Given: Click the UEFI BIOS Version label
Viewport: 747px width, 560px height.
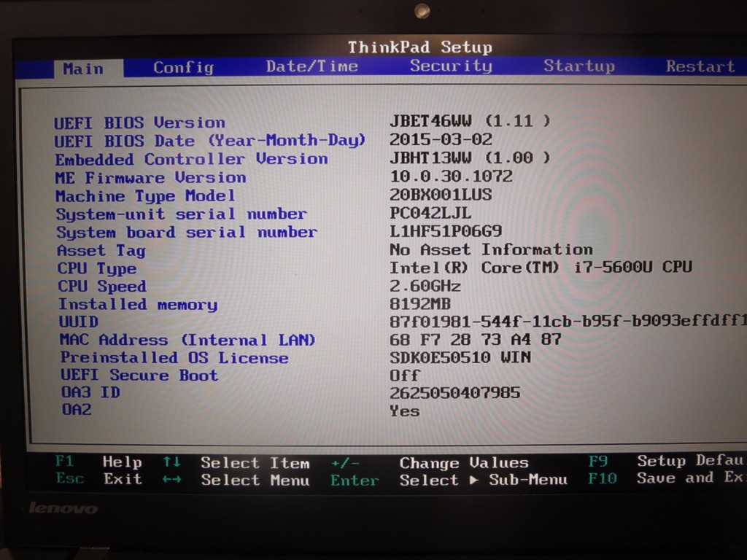Looking at the screenshot, I should tap(139, 122).
